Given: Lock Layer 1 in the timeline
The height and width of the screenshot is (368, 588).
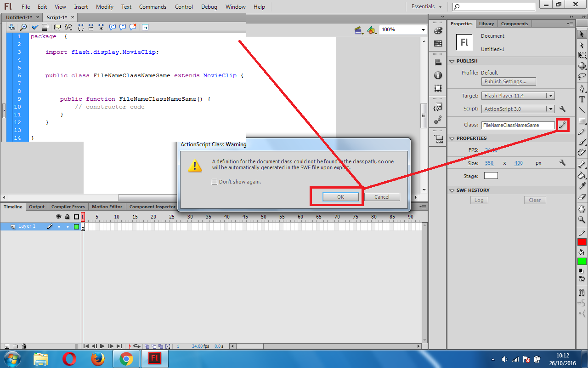Looking at the screenshot, I should 68,226.
